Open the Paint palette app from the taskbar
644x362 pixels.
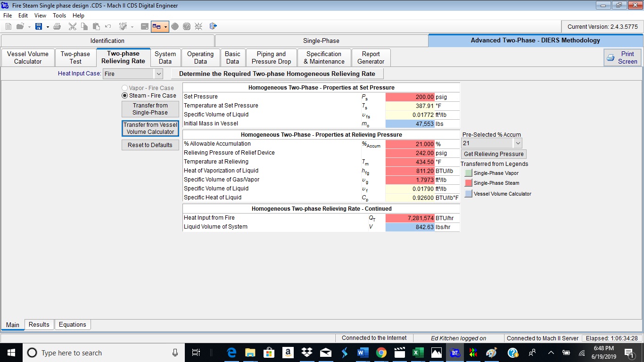(491, 353)
